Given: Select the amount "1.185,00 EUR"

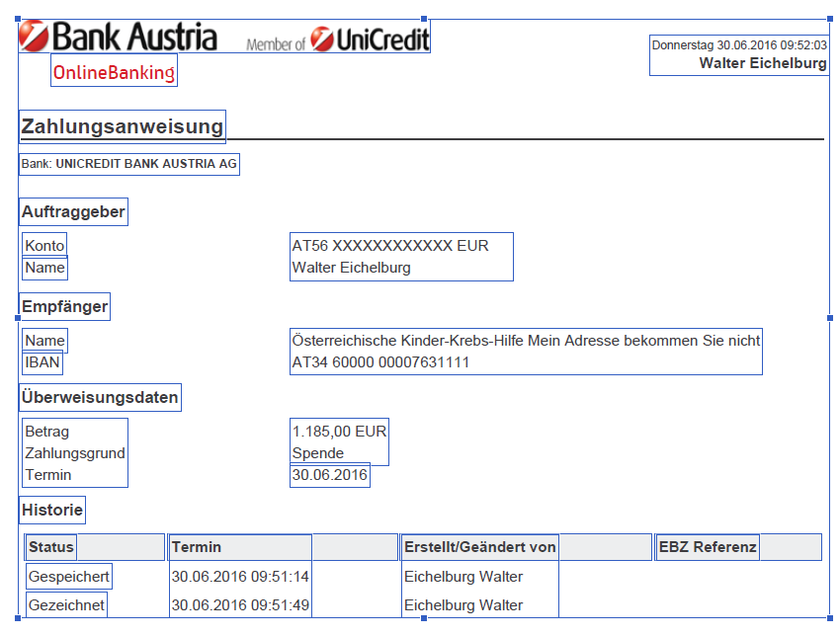Looking at the screenshot, I should [339, 431].
